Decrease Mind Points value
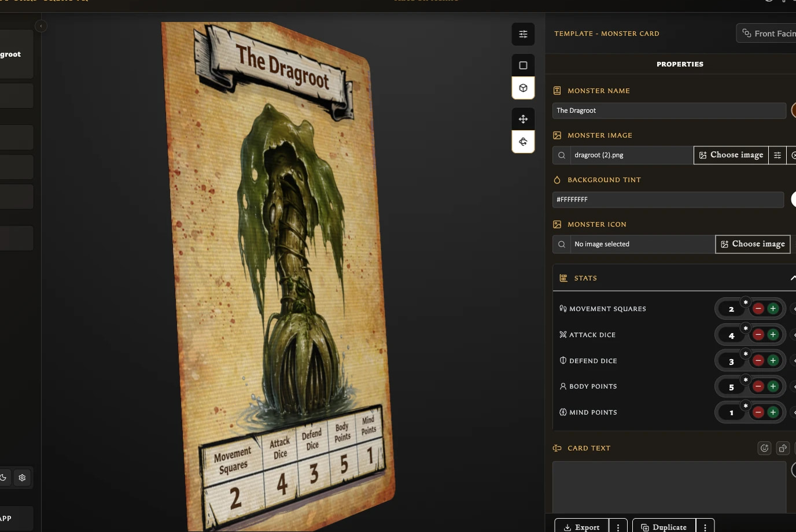The width and height of the screenshot is (796, 532). click(x=758, y=412)
